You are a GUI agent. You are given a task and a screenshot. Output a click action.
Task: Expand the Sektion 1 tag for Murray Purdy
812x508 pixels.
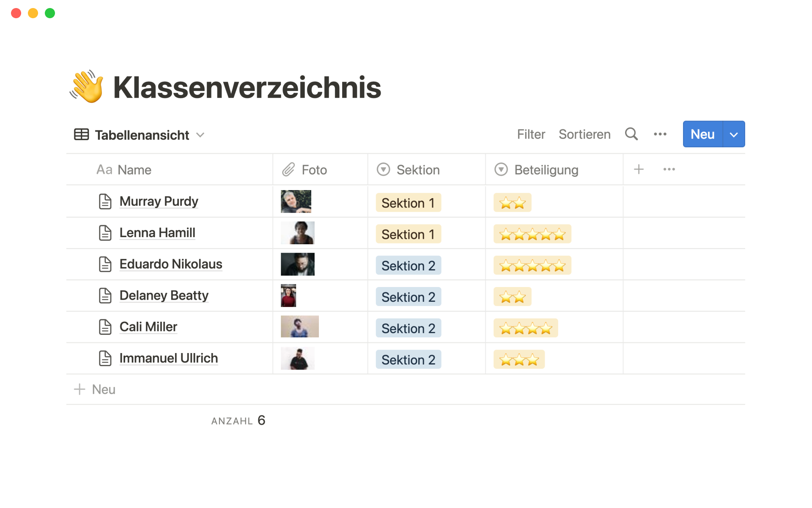coord(409,202)
